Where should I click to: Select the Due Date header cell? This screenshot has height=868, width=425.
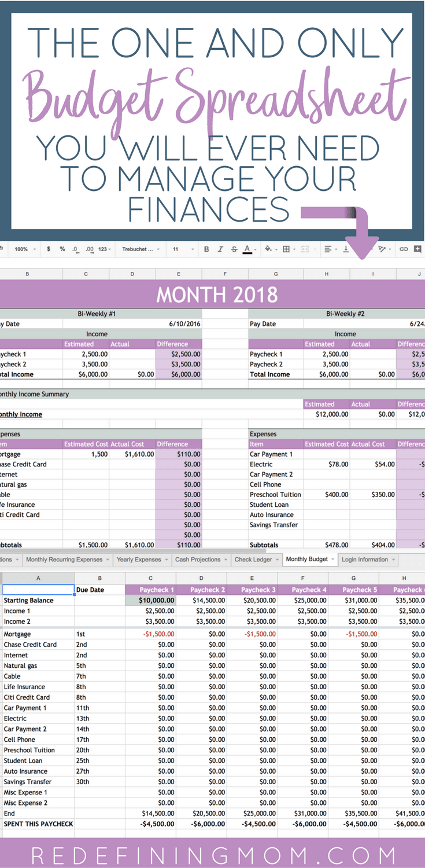point(100,590)
